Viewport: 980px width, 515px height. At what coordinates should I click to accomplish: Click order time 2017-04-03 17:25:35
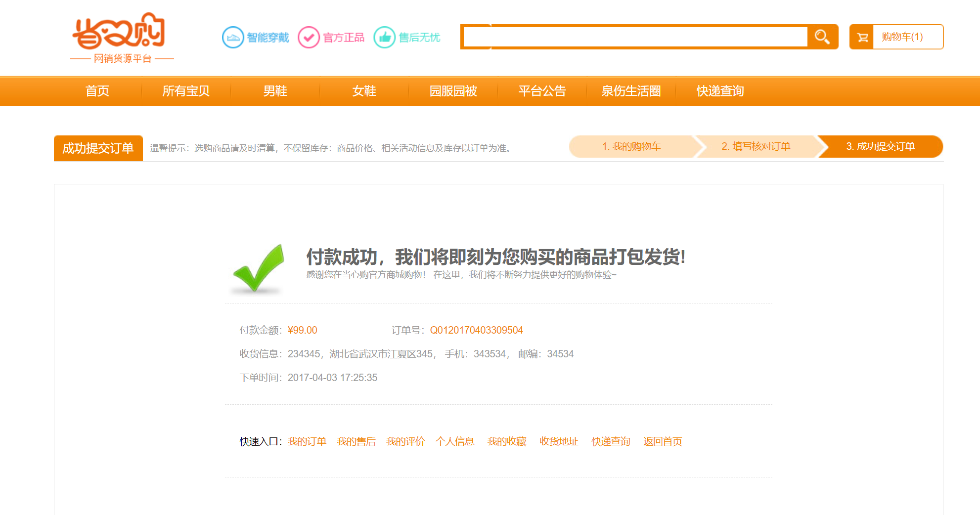(333, 378)
